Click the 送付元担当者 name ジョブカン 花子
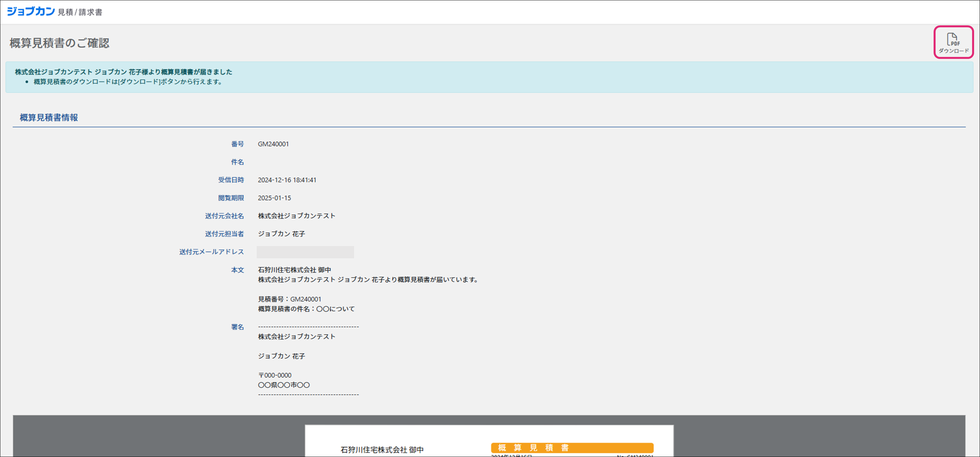980x457 pixels. pyautogui.click(x=281, y=234)
